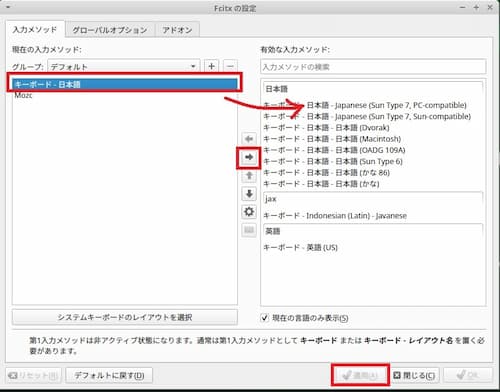Minimize the Fcitx settings window
The height and width of the screenshot is (392, 500).
click(462, 7)
